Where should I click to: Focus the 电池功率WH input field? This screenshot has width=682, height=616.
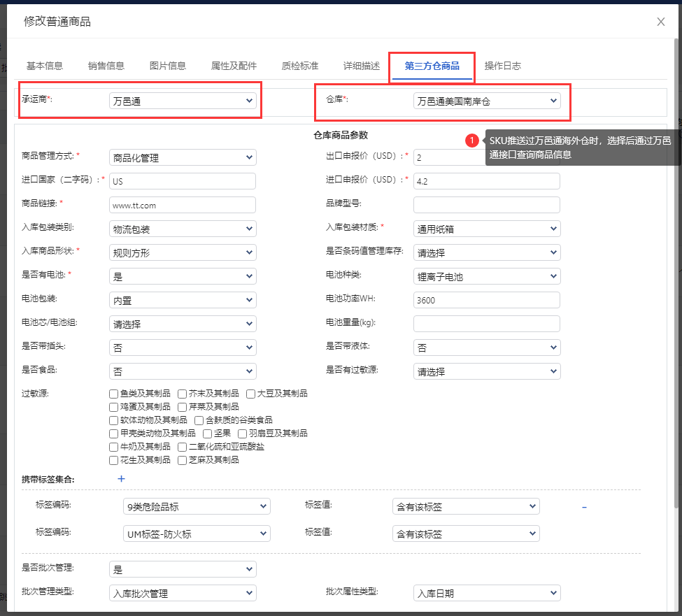(487, 300)
